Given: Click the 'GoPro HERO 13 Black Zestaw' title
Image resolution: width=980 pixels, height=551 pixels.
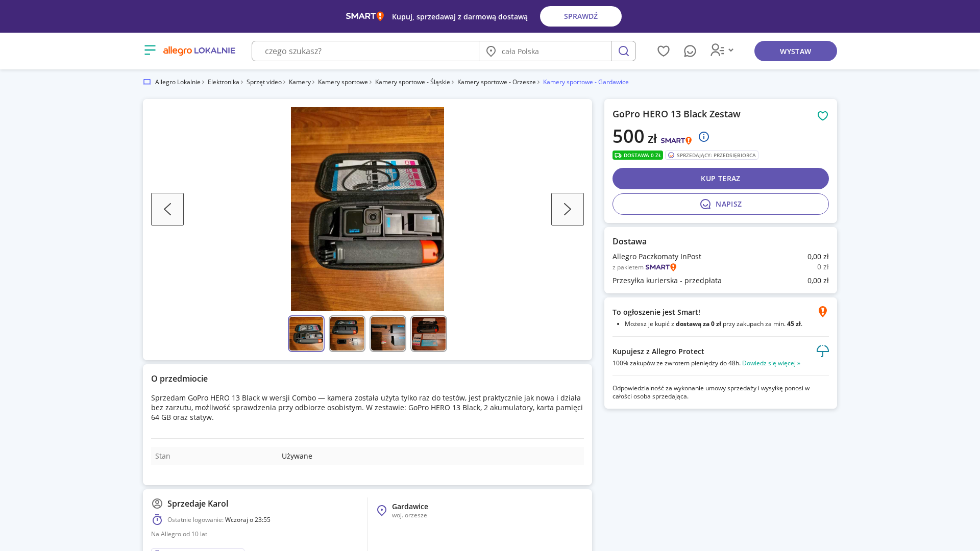Looking at the screenshot, I should click(x=676, y=114).
